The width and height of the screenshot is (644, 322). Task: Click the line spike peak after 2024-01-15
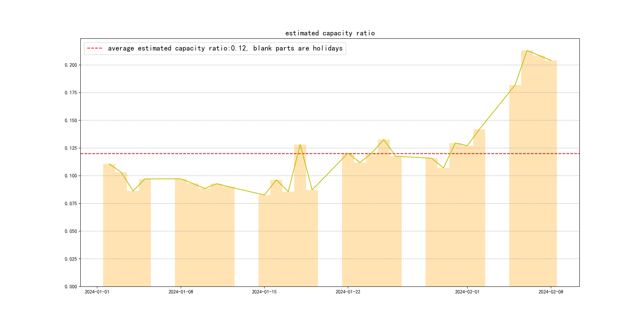click(x=300, y=145)
